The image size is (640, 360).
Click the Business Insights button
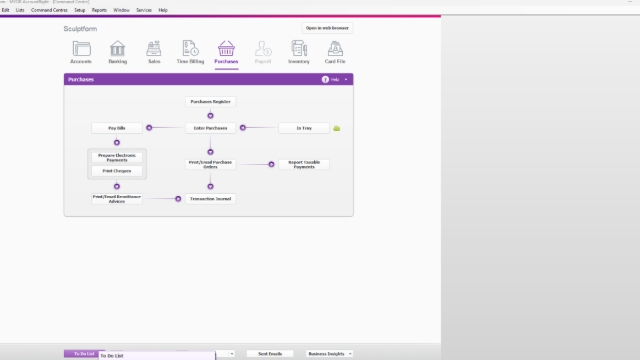[327, 354]
